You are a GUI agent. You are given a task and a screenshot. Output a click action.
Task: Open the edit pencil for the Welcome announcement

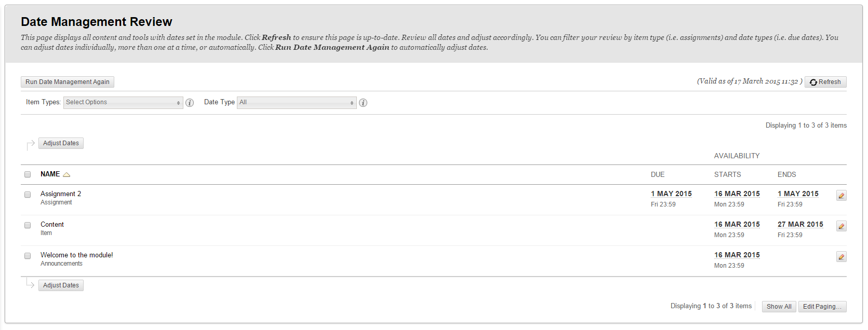click(x=842, y=256)
